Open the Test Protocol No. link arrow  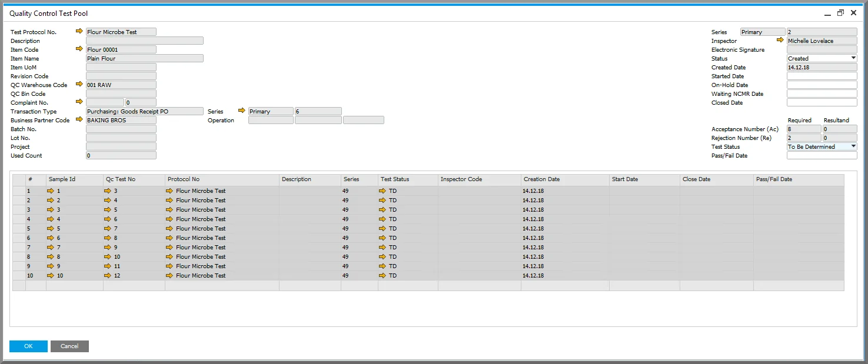(x=79, y=32)
